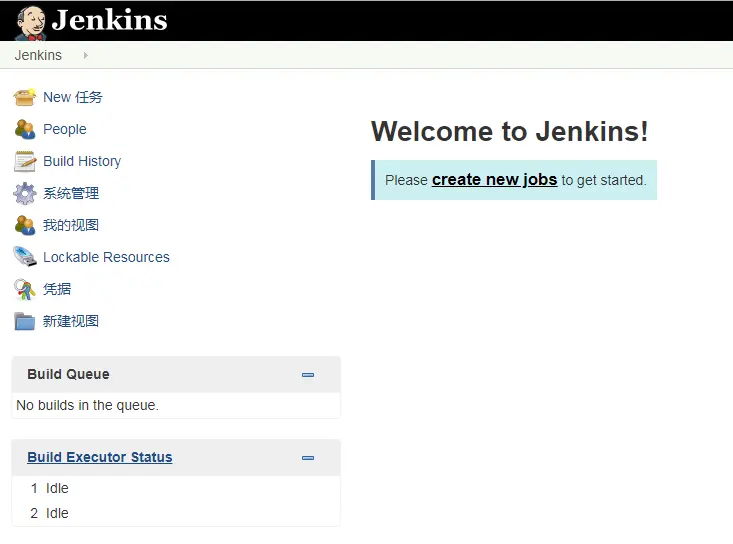Select executor 1 Idle row
This screenshot has width=733, height=544.
click(x=176, y=488)
